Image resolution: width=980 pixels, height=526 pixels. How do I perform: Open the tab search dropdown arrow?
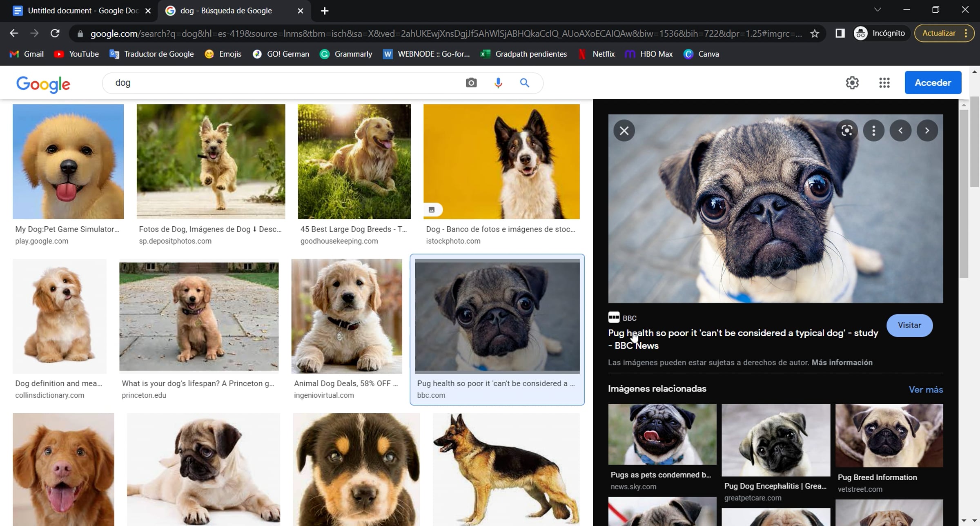[x=877, y=10]
